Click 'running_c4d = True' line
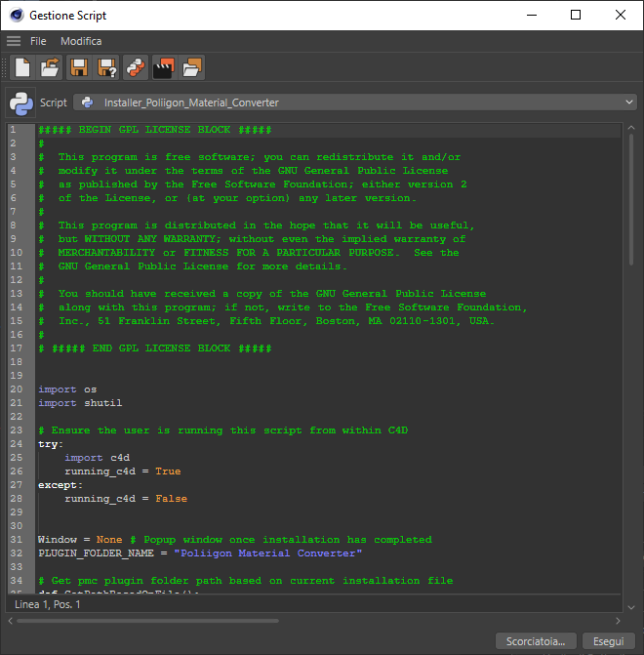This screenshot has height=655, width=644. (x=122, y=471)
